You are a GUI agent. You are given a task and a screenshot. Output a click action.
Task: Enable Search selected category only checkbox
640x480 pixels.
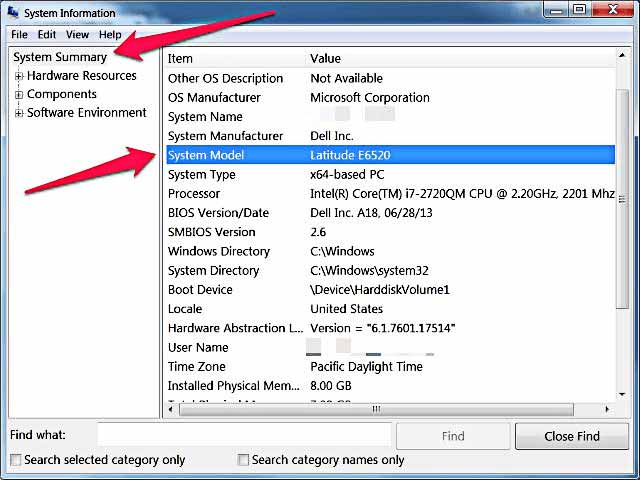click(x=16, y=460)
